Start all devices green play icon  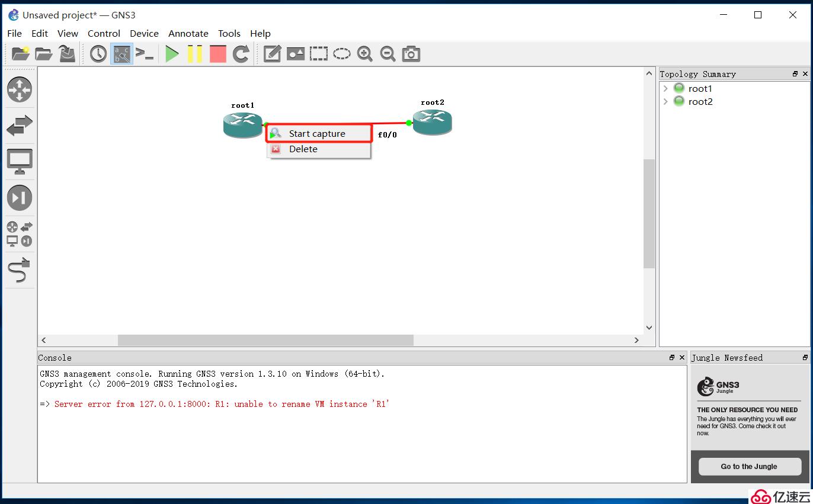172,54
